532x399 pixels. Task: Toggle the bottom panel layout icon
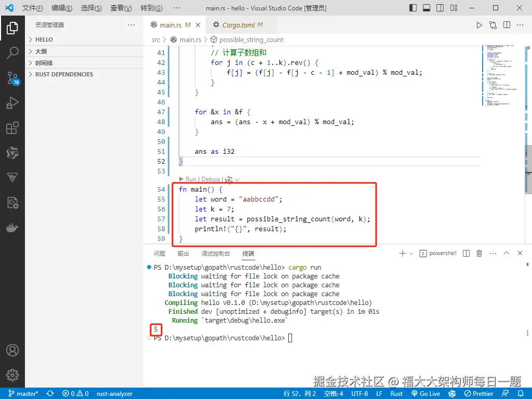pyautogui.click(x=427, y=8)
